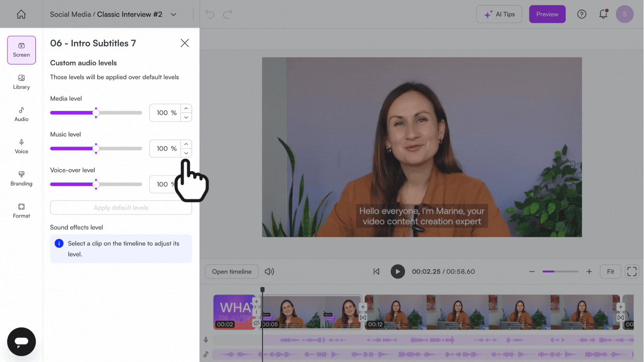Adjust the Voice-over level slider
The width and height of the screenshot is (644, 362).
[x=96, y=184]
